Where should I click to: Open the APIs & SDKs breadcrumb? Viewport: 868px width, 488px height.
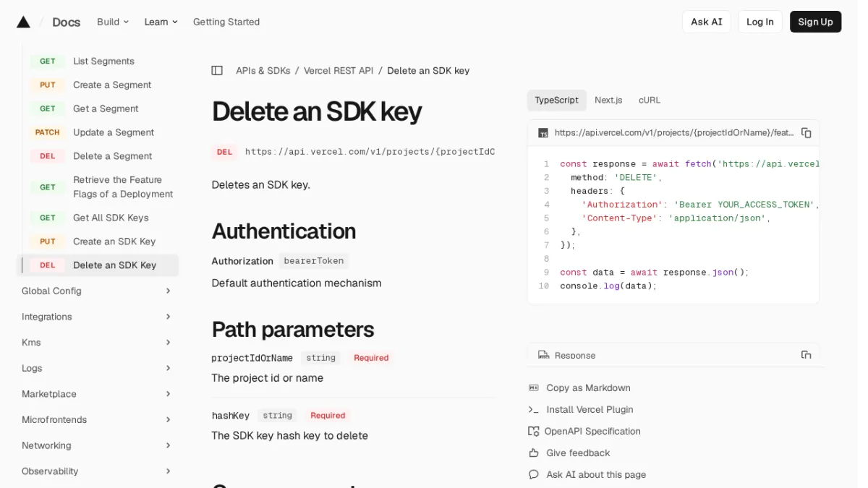(263, 71)
